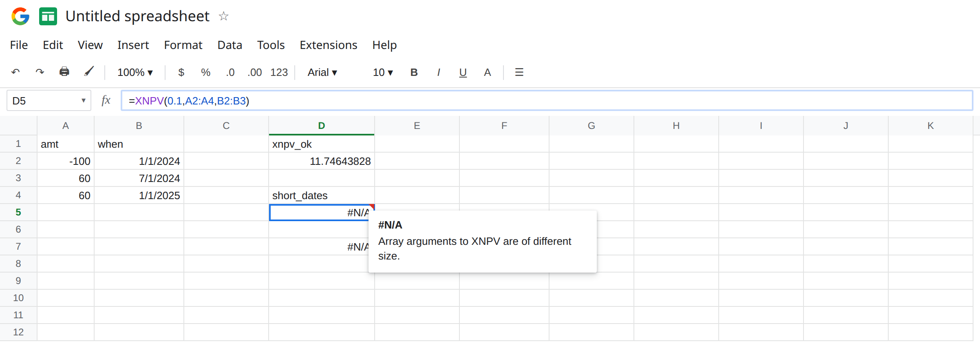
Task: Click the green Sheets home icon
Action: (x=48, y=16)
